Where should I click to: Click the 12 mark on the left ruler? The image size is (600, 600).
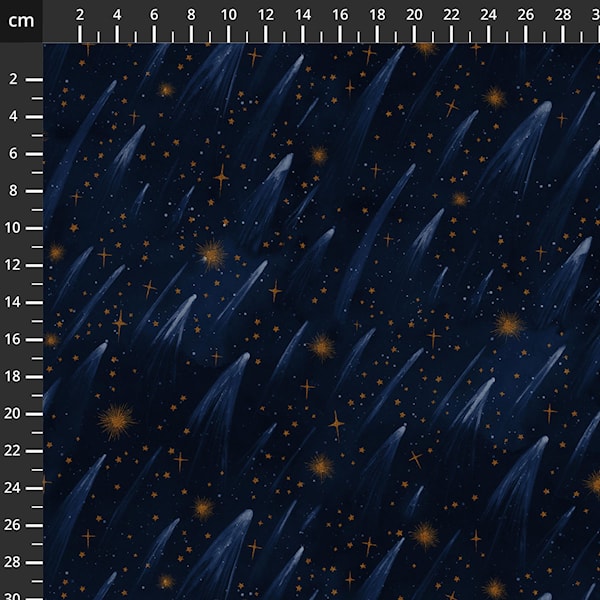[16, 265]
